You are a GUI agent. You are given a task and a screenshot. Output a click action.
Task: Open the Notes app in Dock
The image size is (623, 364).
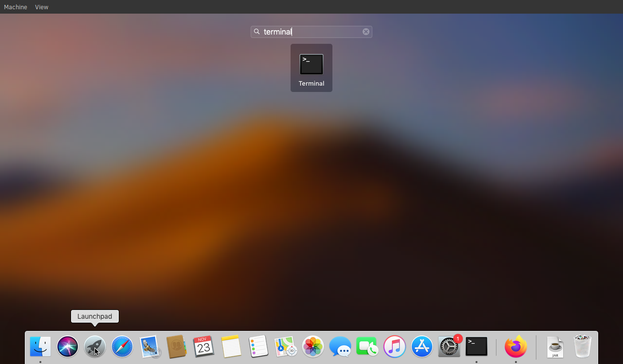pos(231,346)
